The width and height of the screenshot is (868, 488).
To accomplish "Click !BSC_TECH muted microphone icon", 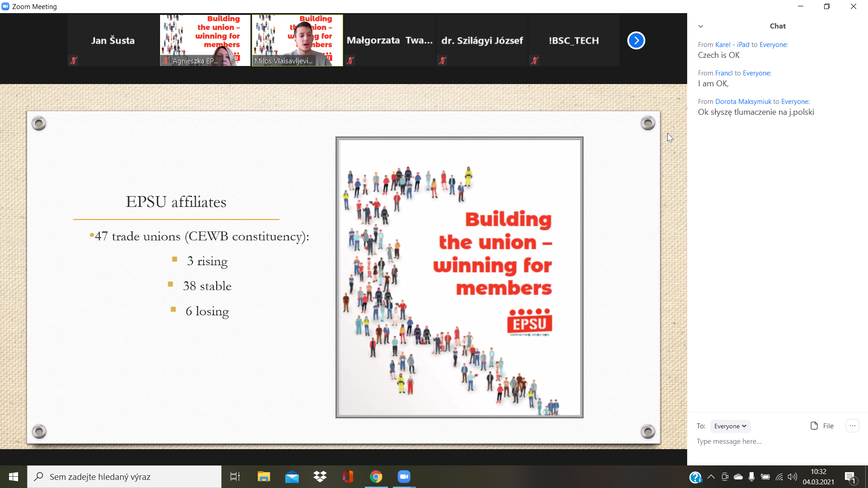I will tap(535, 61).
